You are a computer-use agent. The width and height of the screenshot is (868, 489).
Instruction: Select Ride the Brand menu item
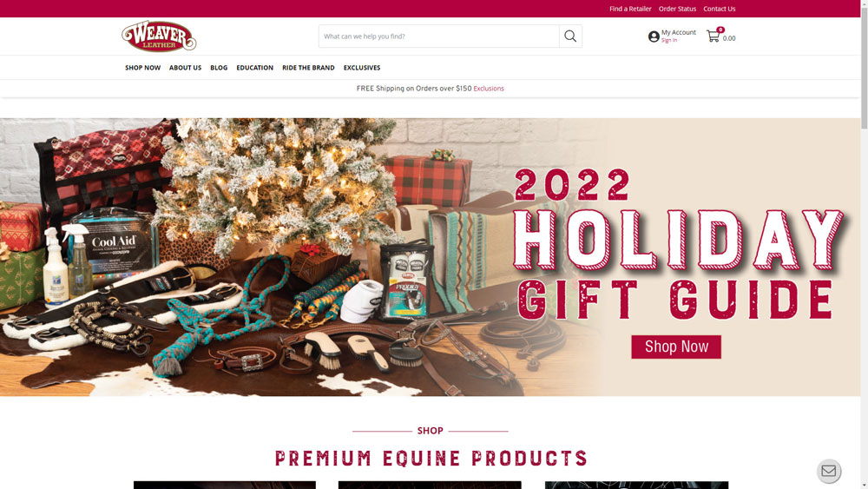coord(308,68)
